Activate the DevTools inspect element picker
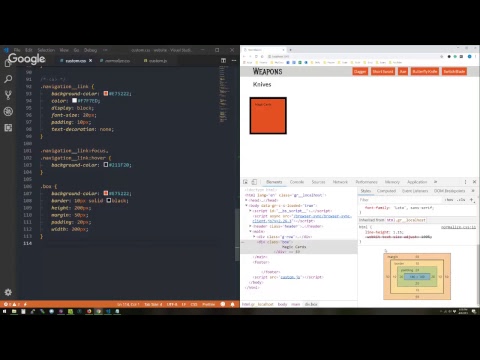The height and width of the screenshot is (360, 480). click(x=245, y=182)
